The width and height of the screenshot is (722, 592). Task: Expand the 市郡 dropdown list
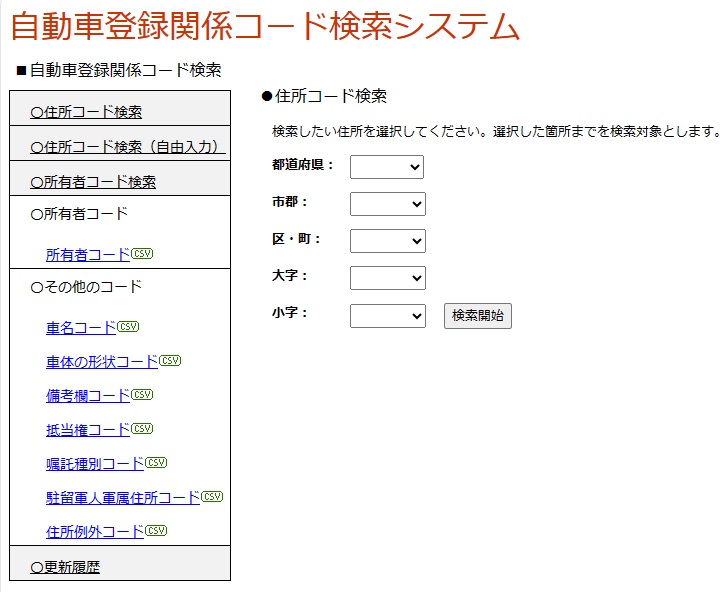387,204
